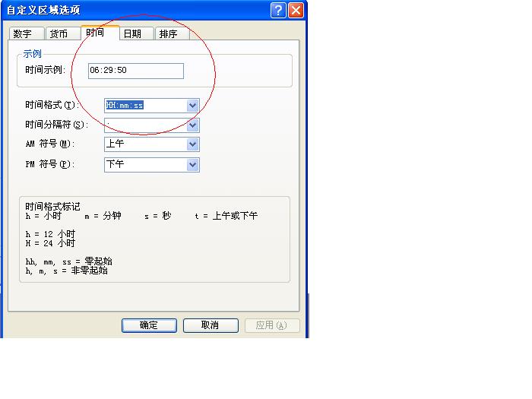Click the 自定义区域选项 title bar

[x=114, y=10]
